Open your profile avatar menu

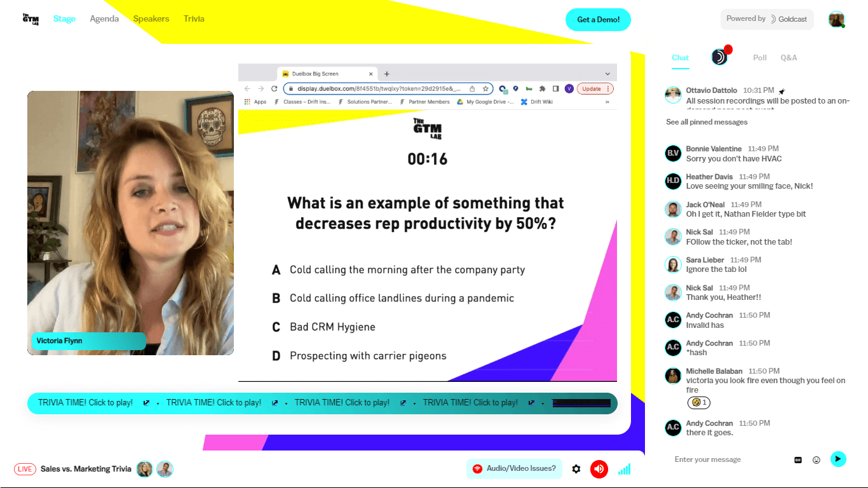click(x=836, y=19)
